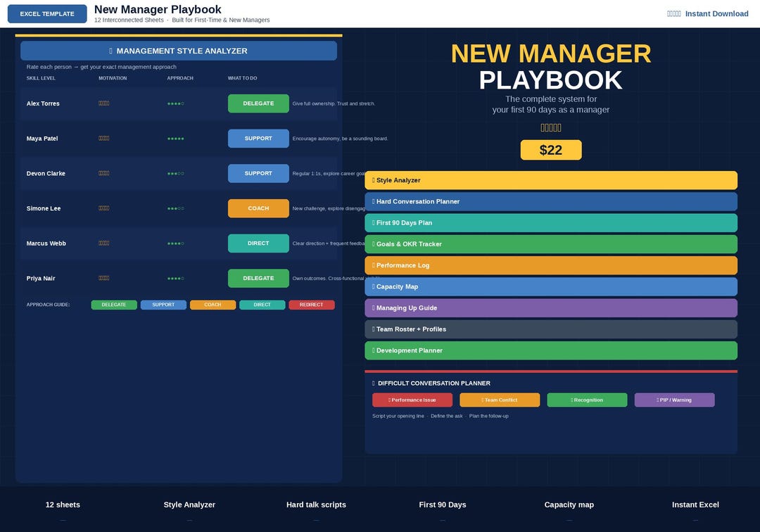This screenshot has height=532, width=760.
Task: Click 'Hard talk scripts' in the footer
Action: pos(316,505)
